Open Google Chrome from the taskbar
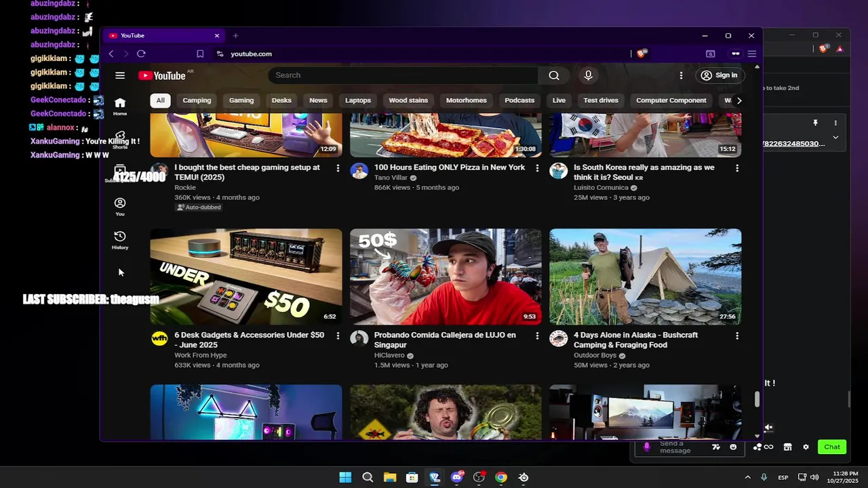Screen dimensions: 868x488 [x=501, y=477]
